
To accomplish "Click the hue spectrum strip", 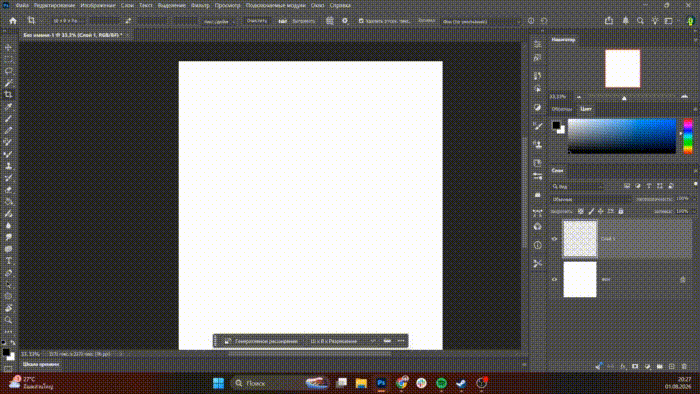I will point(688,136).
